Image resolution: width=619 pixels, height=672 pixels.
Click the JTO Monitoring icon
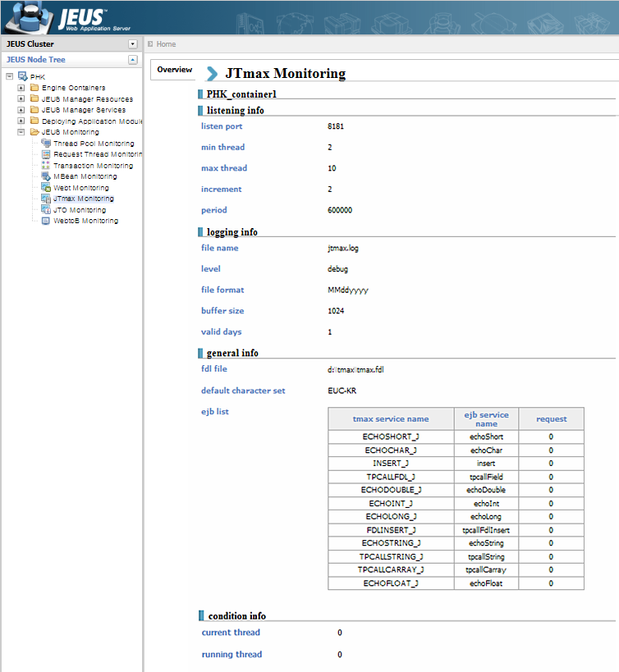pyautogui.click(x=45, y=210)
